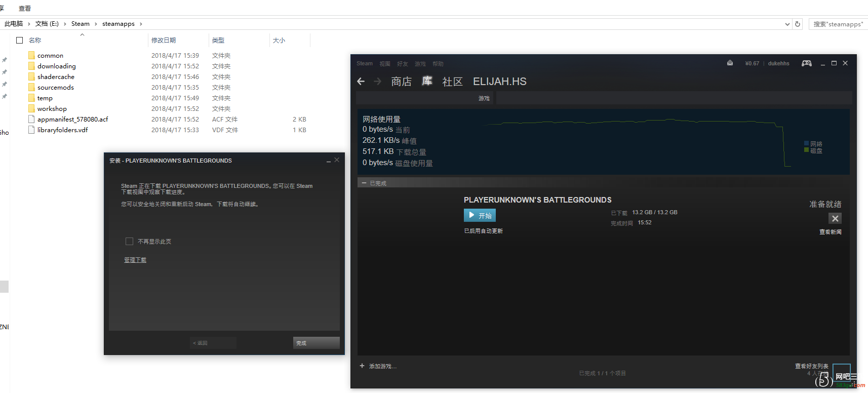Image resolution: width=868 pixels, height=393 pixels.
Task: Open 查看新闻 for PUBG
Action: (831, 232)
